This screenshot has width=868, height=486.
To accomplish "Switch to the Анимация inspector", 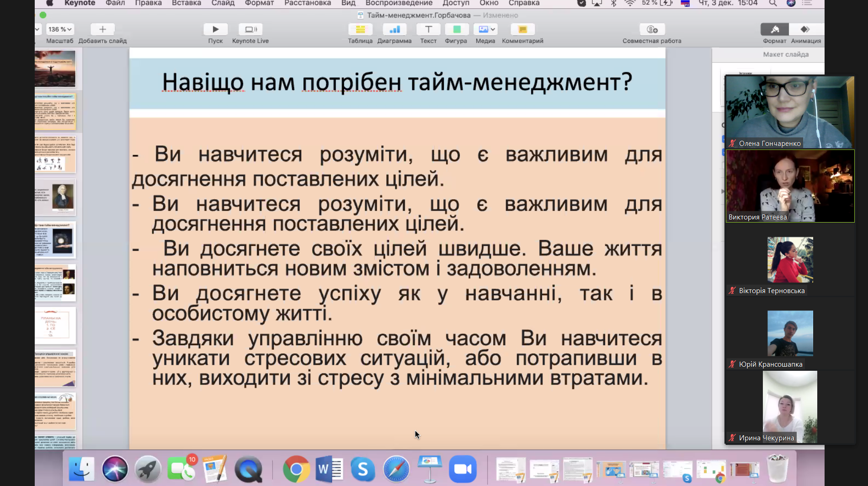I will click(x=805, y=29).
